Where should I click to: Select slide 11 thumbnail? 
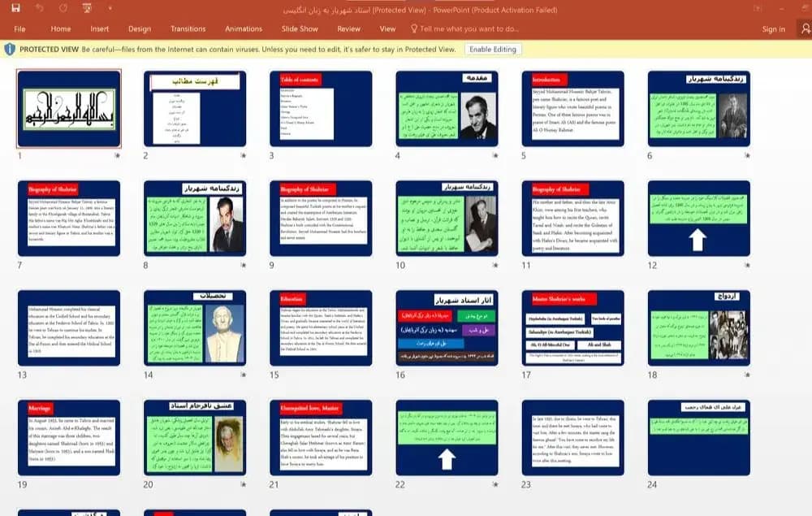pos(572,218)
